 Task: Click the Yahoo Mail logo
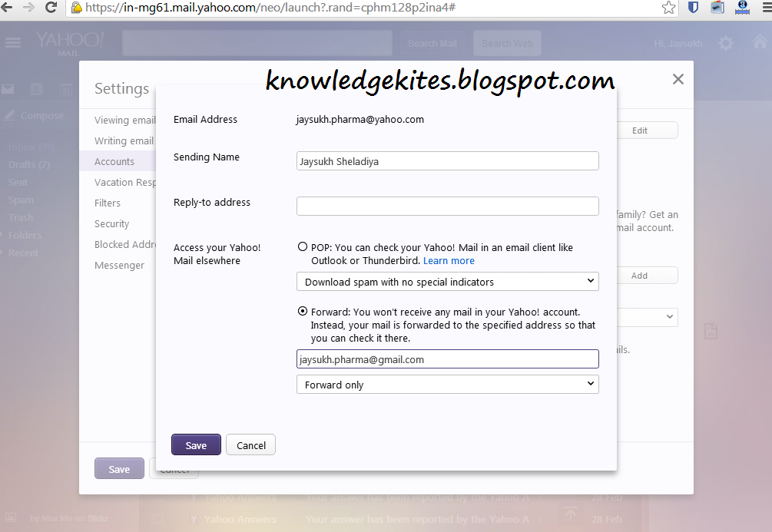(69, 43)
